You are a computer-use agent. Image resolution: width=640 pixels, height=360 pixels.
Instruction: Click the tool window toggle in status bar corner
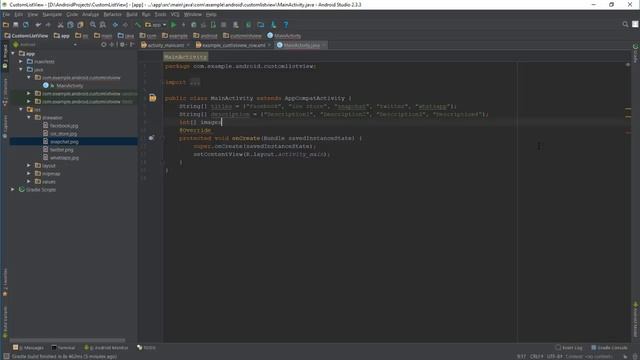tap(6, 356)
